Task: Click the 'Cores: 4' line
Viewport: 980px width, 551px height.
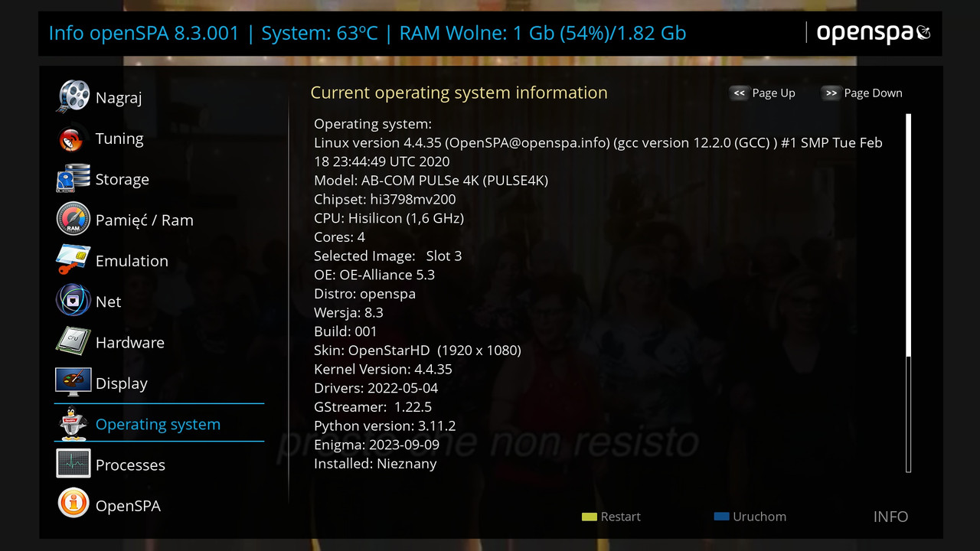Action: [x=339, y=236]
